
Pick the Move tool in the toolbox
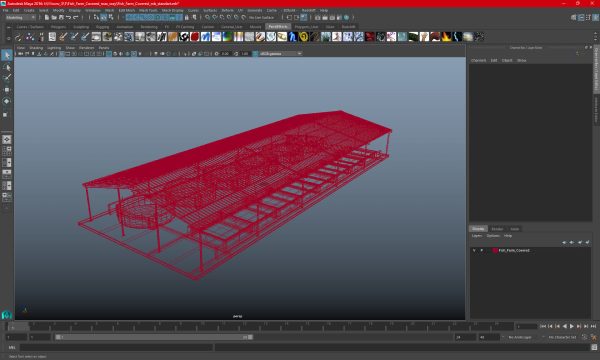7,90
